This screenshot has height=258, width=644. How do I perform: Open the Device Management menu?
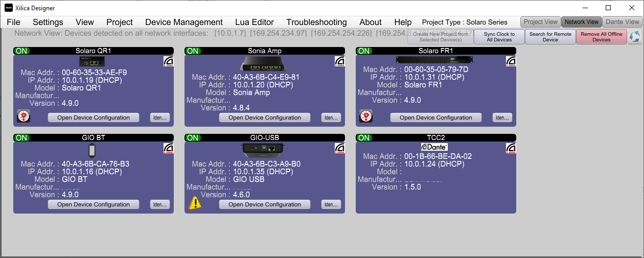pyautogui.click(x=184, y=22)
